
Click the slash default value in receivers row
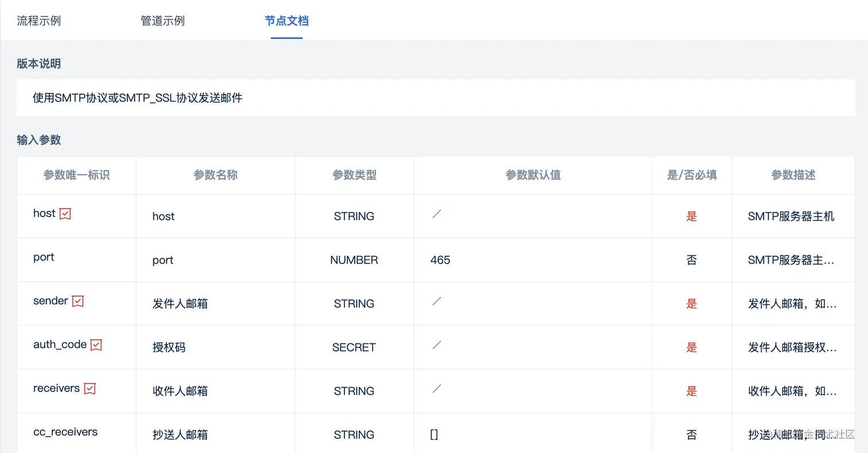[437, 388]
